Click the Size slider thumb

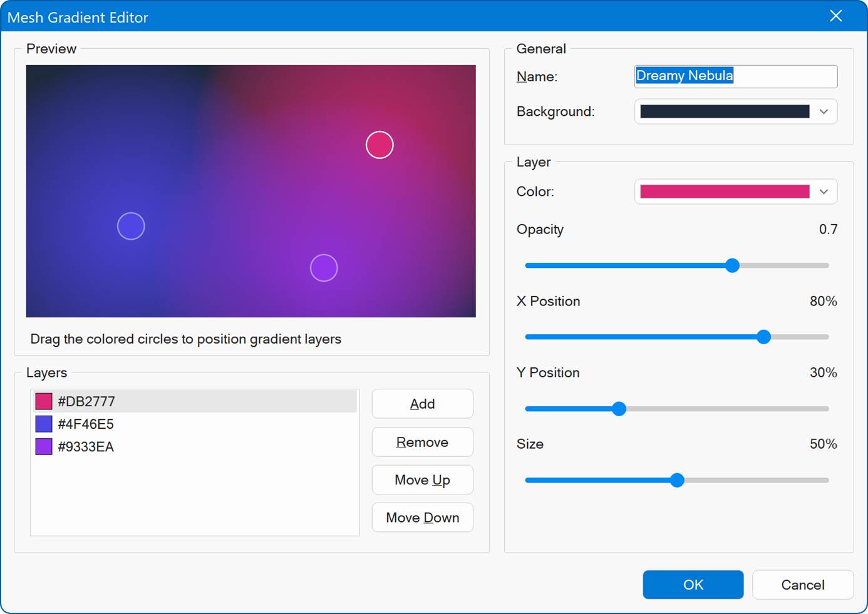677,480
